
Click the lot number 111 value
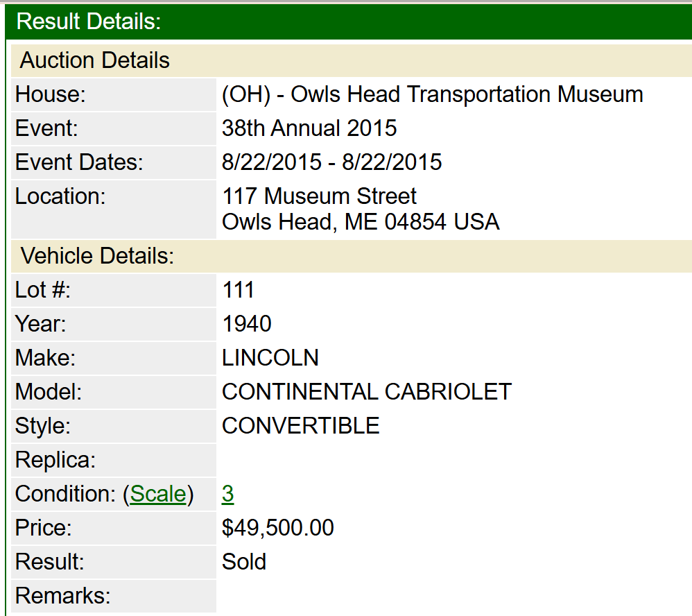(239, 290)
